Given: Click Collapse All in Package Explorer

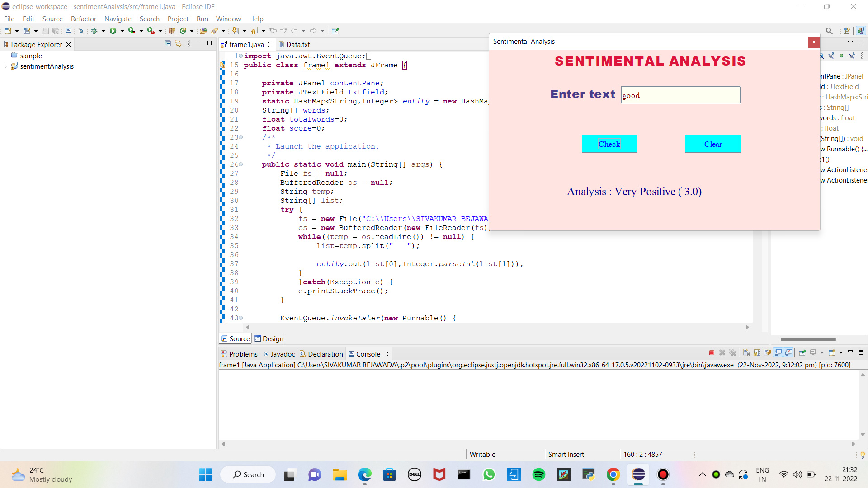Looking at the screenshot, I should 168,43.
